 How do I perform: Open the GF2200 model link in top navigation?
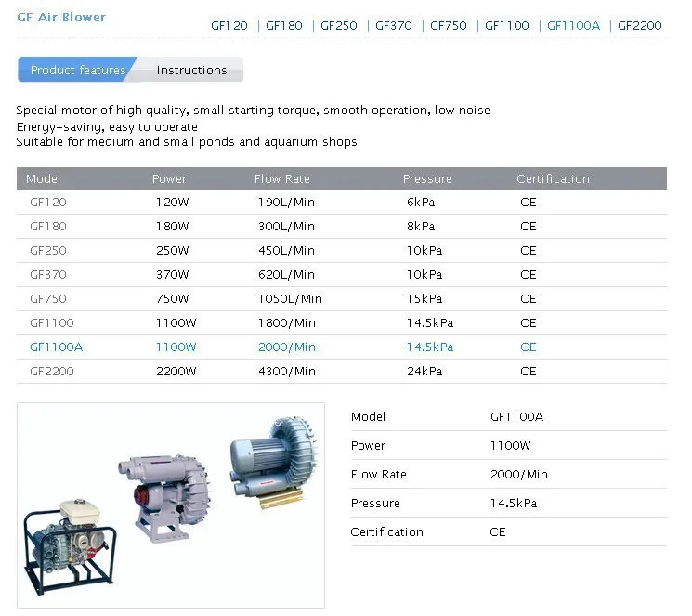click(639, 26)
